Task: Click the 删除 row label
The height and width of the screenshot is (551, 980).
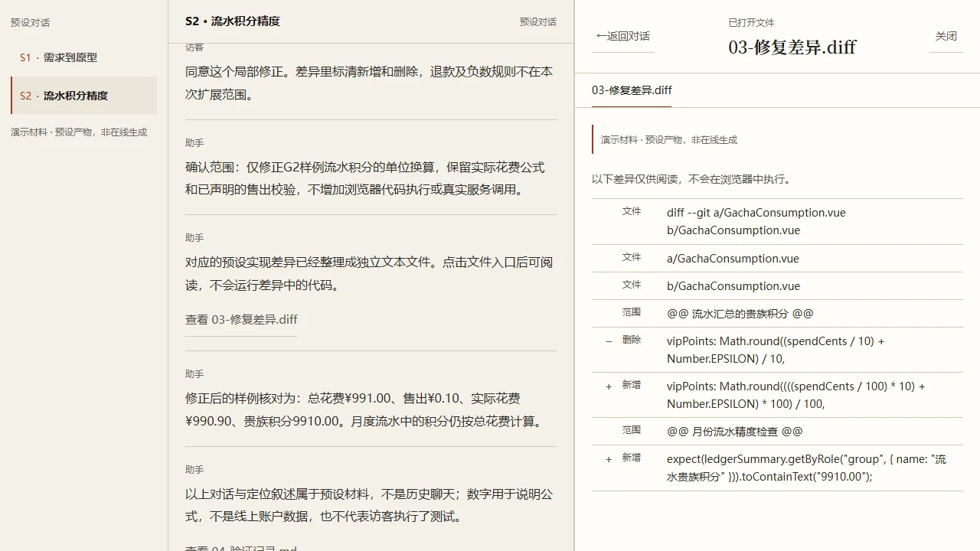Action: 632,340
